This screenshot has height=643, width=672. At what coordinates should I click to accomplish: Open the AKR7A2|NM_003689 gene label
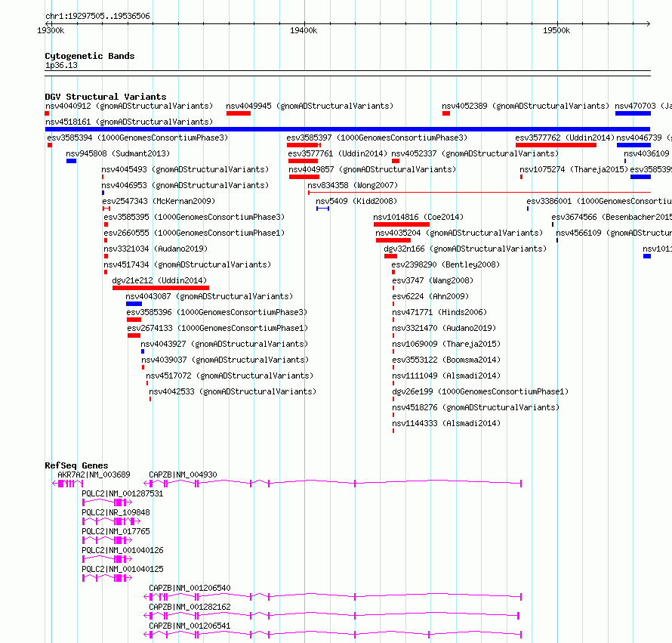[94, 475]
